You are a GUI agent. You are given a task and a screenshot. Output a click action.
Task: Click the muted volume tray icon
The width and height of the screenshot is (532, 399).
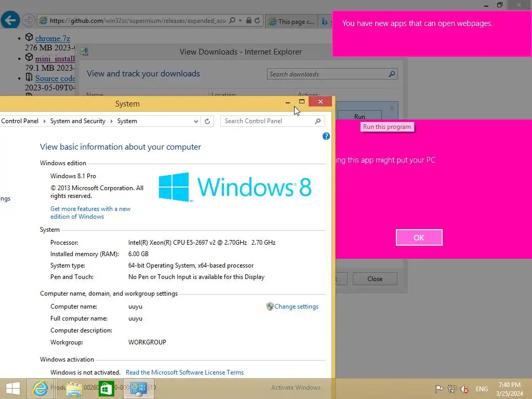coord(464,389)
